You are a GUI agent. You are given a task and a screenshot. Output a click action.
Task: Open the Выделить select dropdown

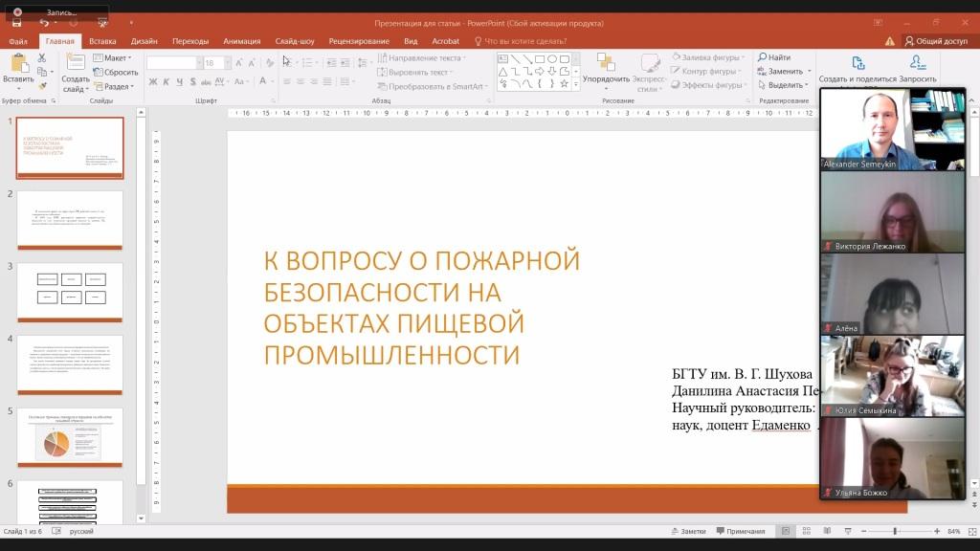783,85
